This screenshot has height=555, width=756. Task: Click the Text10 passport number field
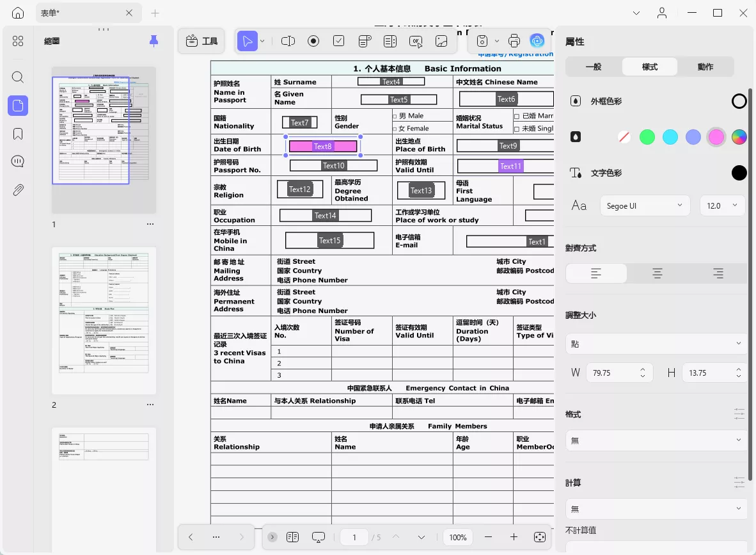click(334, 166)
